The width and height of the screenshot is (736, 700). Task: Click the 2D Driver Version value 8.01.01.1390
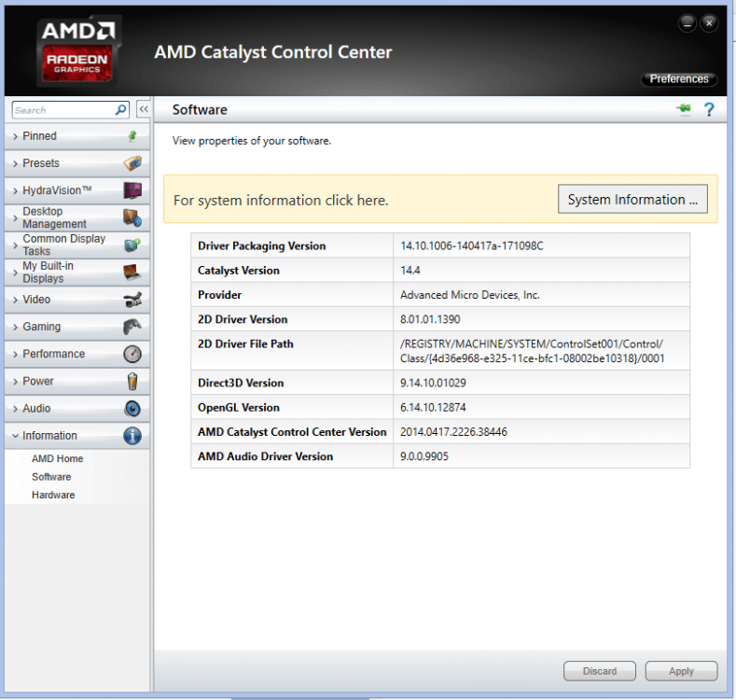430,319
